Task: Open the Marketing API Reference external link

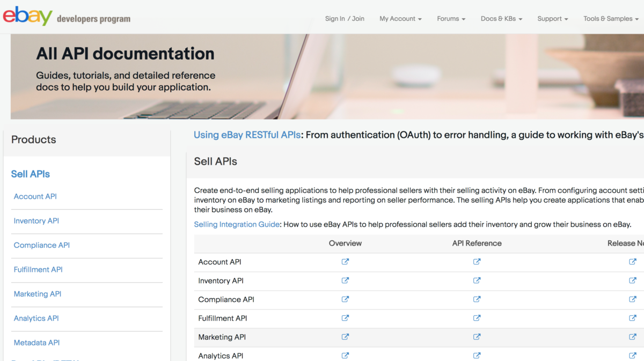Action: click(477, 337)
